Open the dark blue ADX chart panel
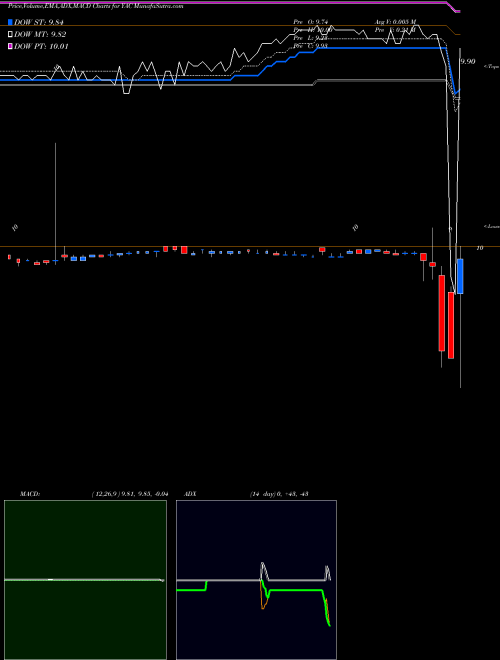 tap(256, 580)
